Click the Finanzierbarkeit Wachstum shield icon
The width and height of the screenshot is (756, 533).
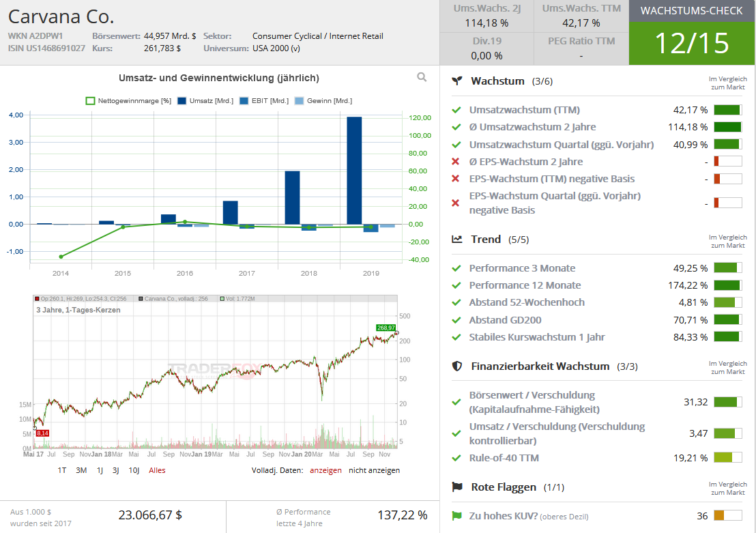(x=456, y=366)
